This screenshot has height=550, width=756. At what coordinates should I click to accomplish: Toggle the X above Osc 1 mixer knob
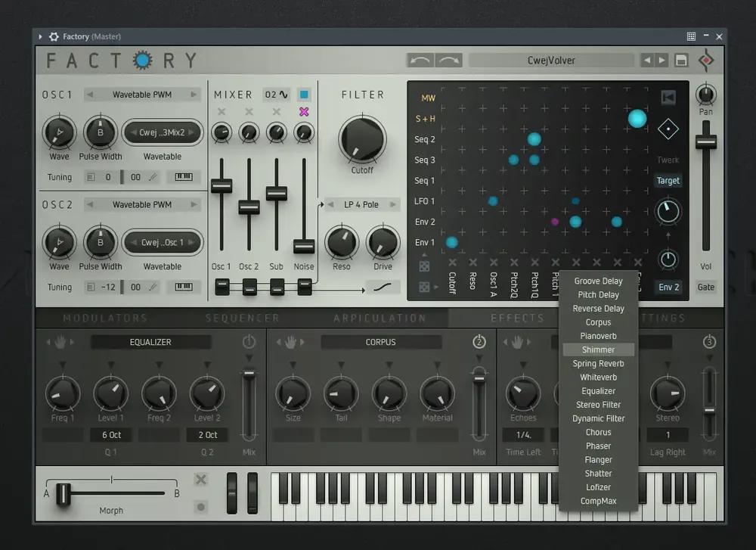click(x=222, y=111)
